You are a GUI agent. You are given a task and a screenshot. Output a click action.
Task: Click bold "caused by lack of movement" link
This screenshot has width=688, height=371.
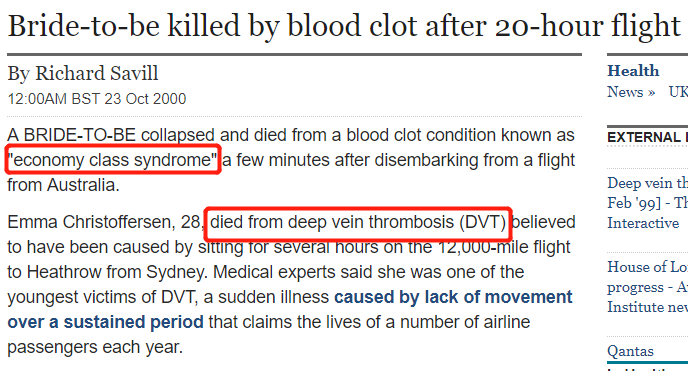click(453, 297)
